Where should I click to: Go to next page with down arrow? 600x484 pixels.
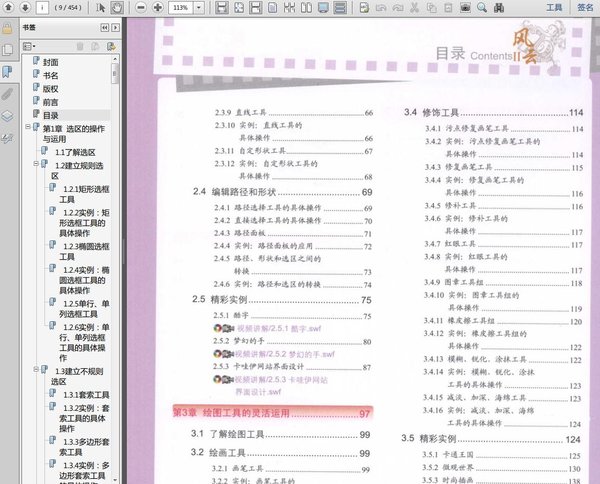[25, 7]
